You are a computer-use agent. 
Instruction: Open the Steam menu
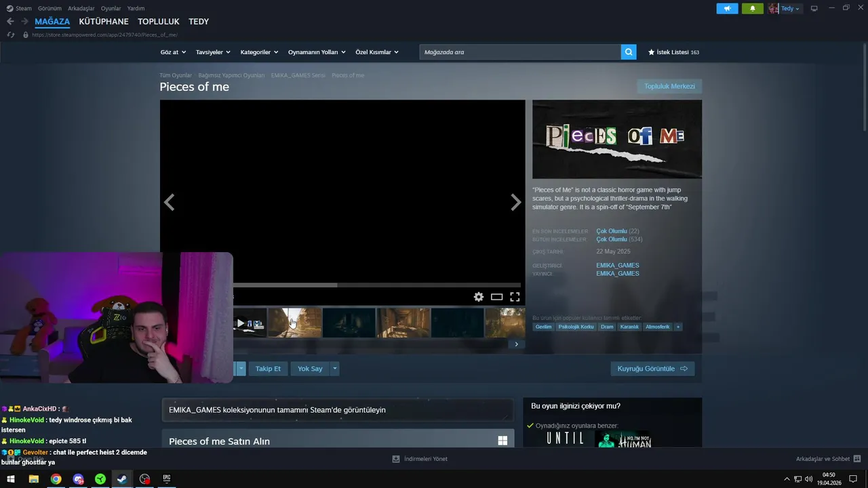coord(23,9)
